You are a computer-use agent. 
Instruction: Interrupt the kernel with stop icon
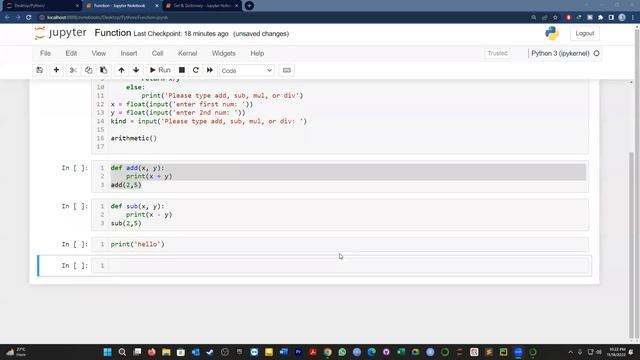(x=182, y=70)
